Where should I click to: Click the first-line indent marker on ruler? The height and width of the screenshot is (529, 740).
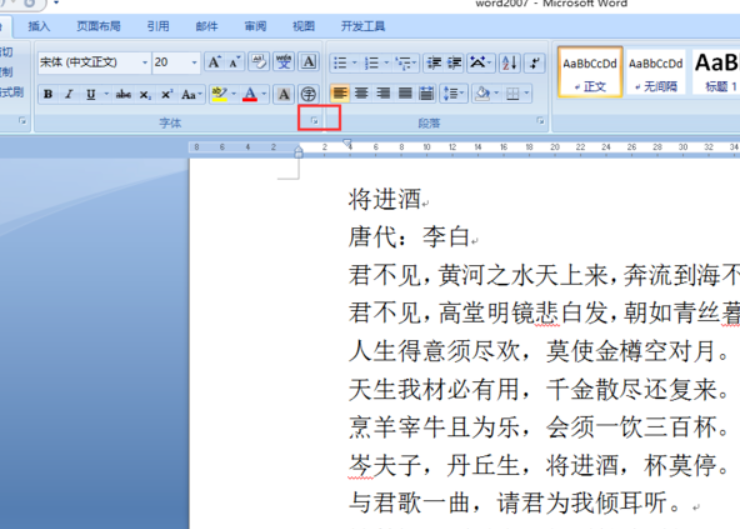click(x=347, y=142)
